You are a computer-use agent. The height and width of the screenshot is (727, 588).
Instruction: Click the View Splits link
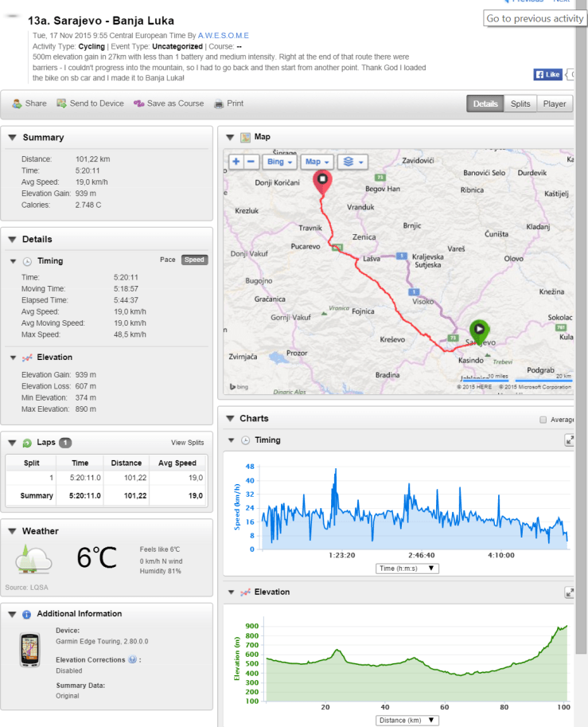coord(187,443)
